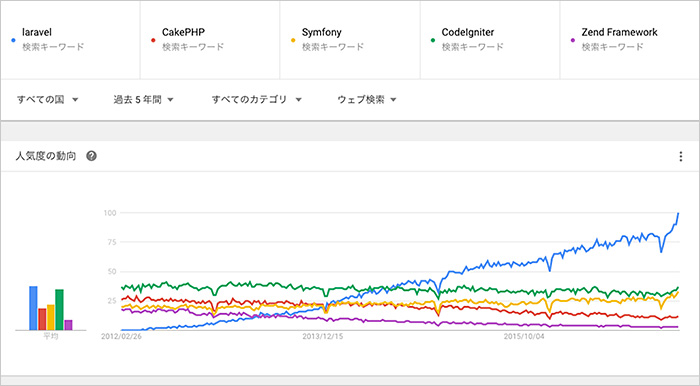Click the red dot beside CakePHP
This screenshot has width=700, height=386.
point(153,40)
